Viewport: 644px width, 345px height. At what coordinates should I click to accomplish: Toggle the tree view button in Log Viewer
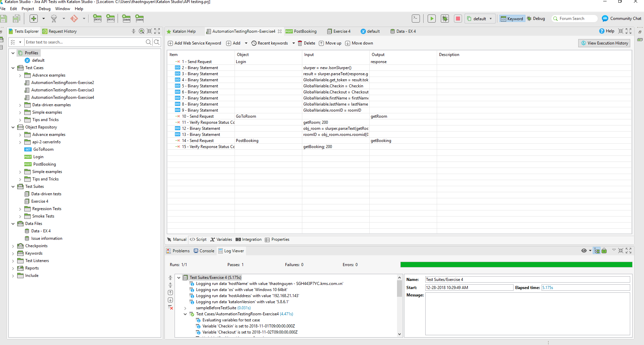tap(597, 251)
